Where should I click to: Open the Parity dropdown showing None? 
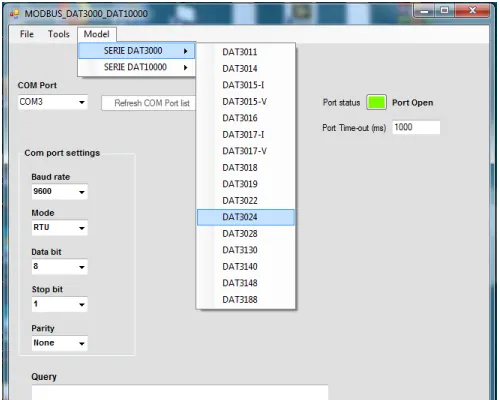tap(60, 343)
